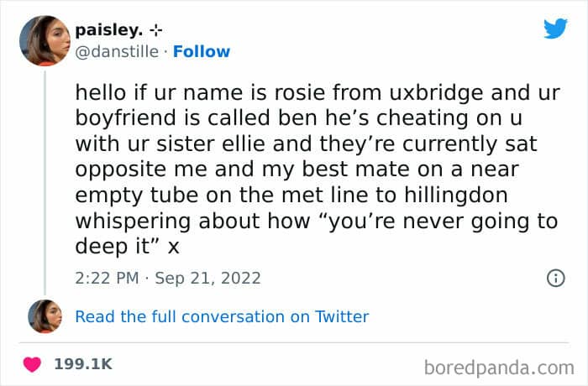This screenshot has width=588, height=386.
Task: Open the 2:22 PM timestamp
Action: 107,278
